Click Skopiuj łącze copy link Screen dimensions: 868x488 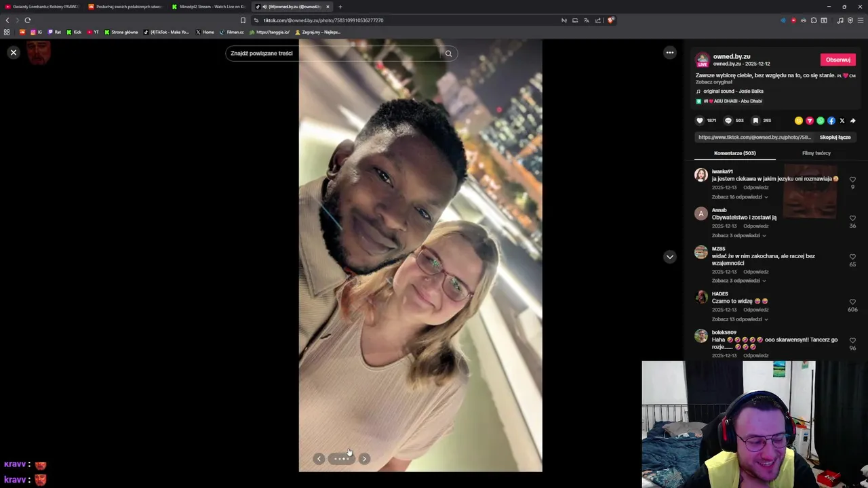coord(835,138)
